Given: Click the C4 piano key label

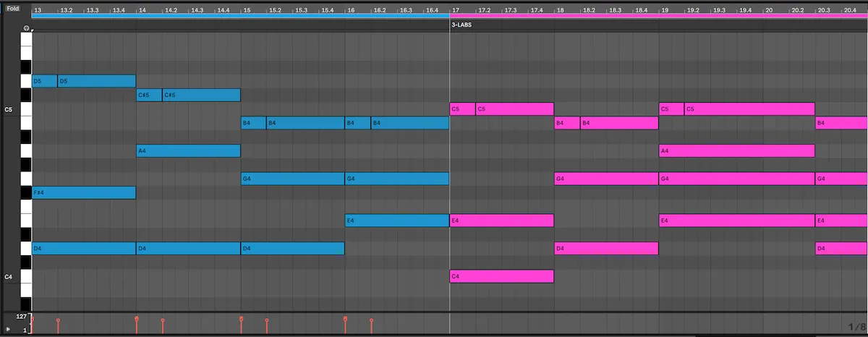Looking at the screenshot, I should [9, 277].
